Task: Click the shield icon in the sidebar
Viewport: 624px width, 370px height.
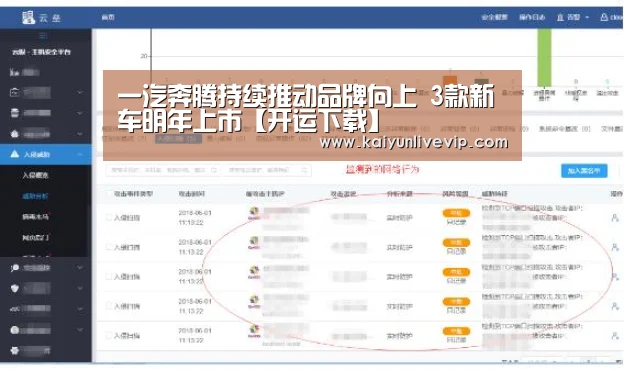Action: click(x=15, y=288)
